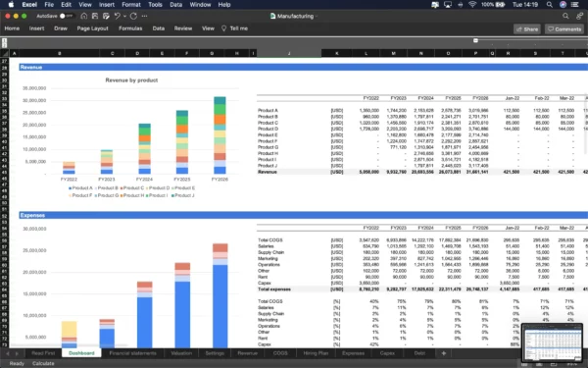
Task: Click the add new sheet plus button
Action: 444,353
